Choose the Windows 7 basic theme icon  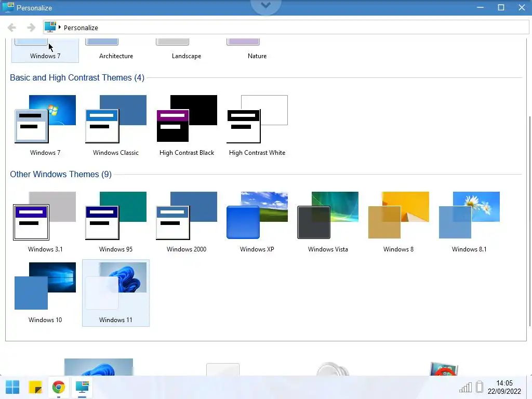(x=45, y=119)
